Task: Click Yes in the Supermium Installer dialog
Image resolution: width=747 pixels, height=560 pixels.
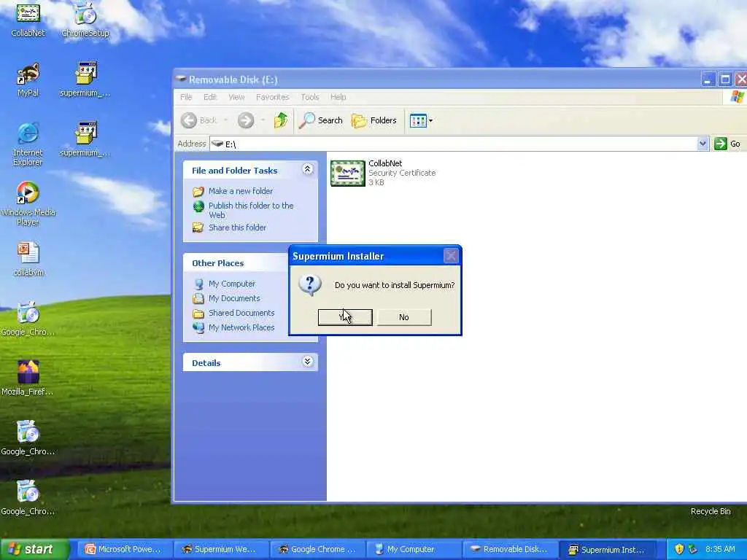Action: (345, 317)
